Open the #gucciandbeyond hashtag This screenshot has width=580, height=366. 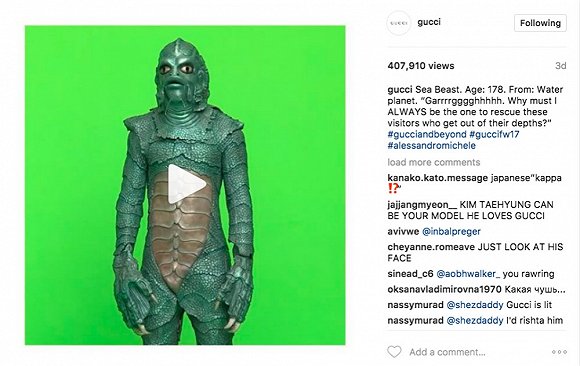[x=427, y=134]
